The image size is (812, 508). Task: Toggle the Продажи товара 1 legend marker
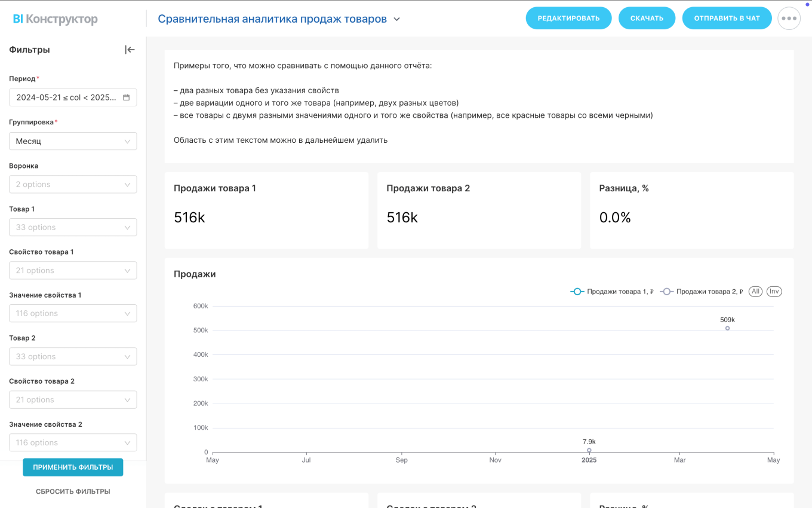pos(577,291)
